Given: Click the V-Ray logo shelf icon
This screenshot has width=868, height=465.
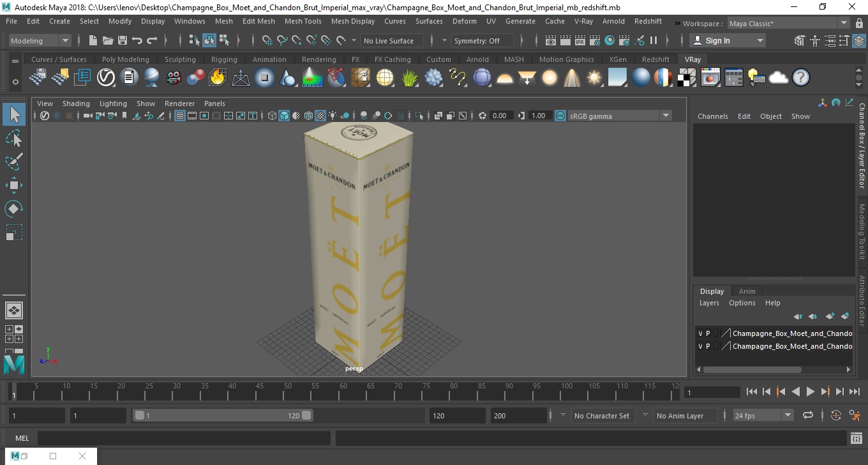Looking at the screenshot, I should tap(106, 78).
